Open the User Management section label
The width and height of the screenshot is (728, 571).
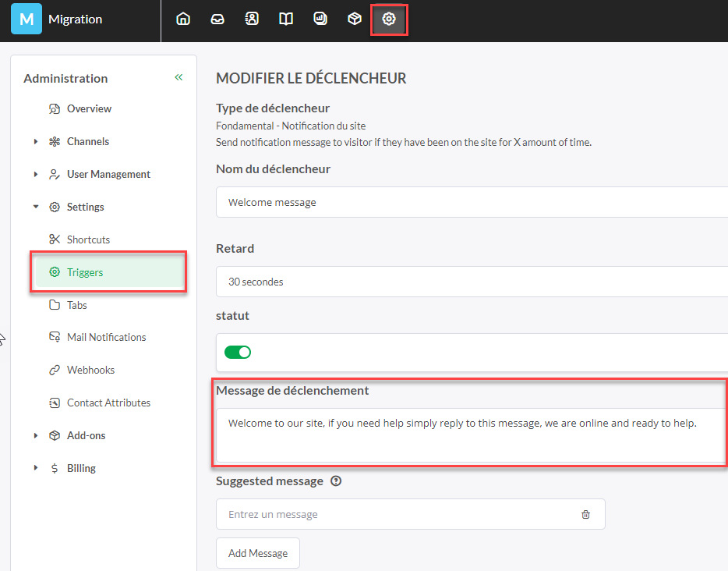[x=108, y=174]
